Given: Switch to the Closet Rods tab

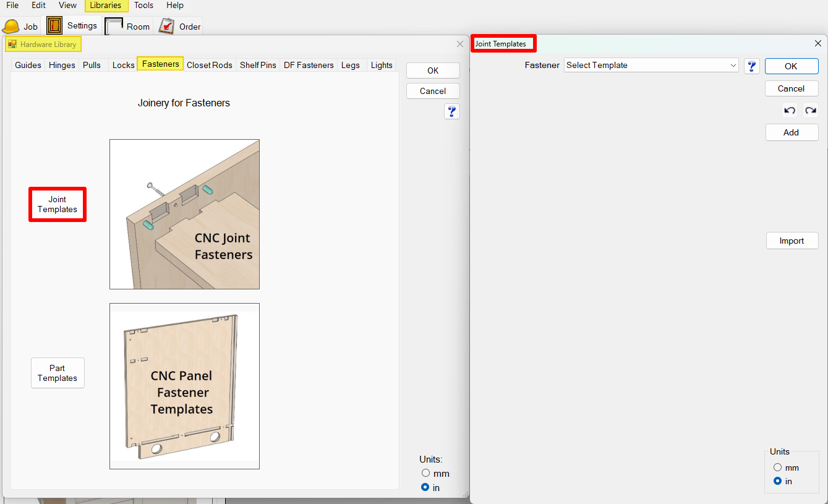Looking at the screenshot, I should 210,65.
